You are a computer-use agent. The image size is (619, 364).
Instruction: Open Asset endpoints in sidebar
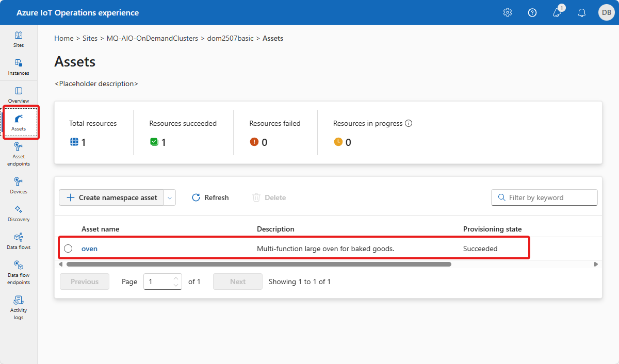coord(19,154)
